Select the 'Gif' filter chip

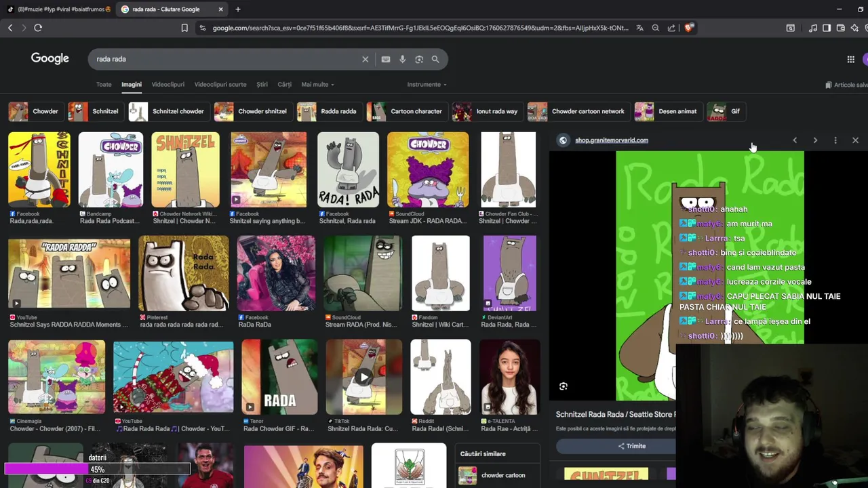click(726, 111)
